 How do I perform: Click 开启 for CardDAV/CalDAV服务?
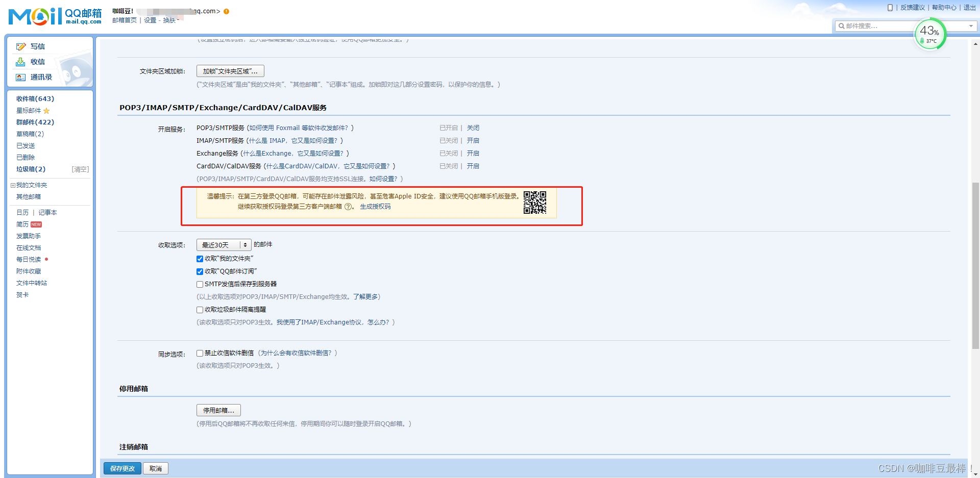473,166
